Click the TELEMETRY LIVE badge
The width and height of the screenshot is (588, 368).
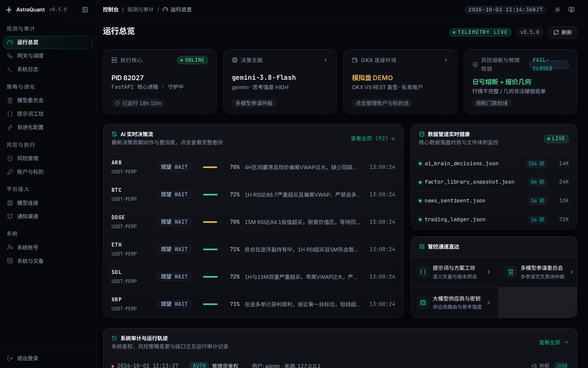(480, 32)
